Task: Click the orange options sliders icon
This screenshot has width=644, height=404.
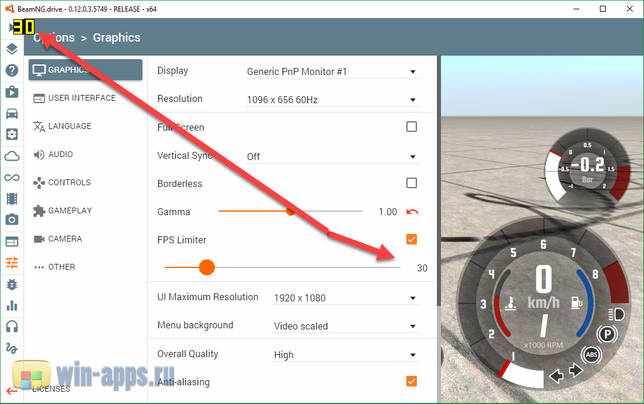Action: [x=12, y=263]
